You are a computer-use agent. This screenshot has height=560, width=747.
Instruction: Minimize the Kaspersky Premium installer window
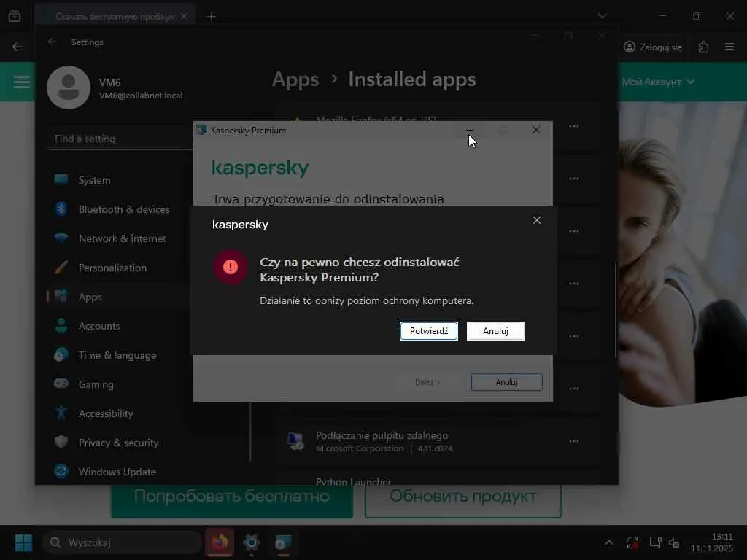point(470,130)
